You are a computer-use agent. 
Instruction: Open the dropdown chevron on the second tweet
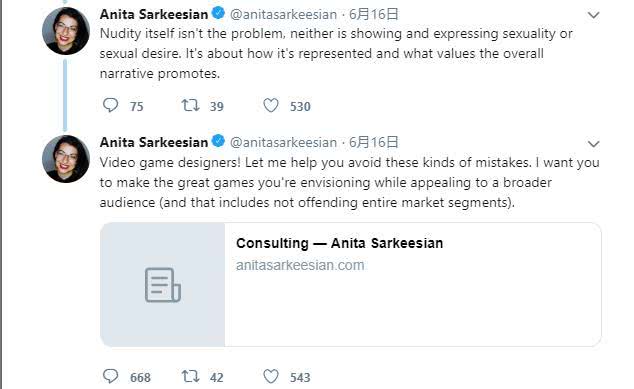tap(593, 144)
